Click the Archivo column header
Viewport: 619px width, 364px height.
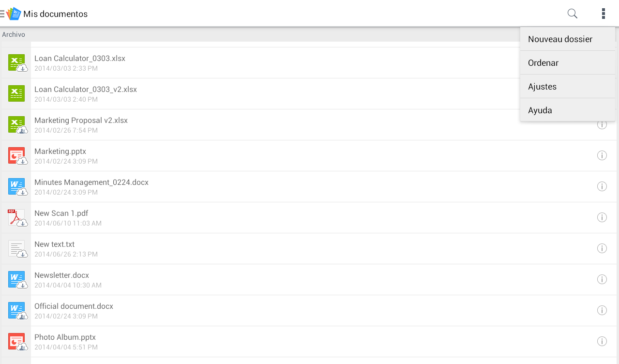pyautogui.click(x=14, y=34)
